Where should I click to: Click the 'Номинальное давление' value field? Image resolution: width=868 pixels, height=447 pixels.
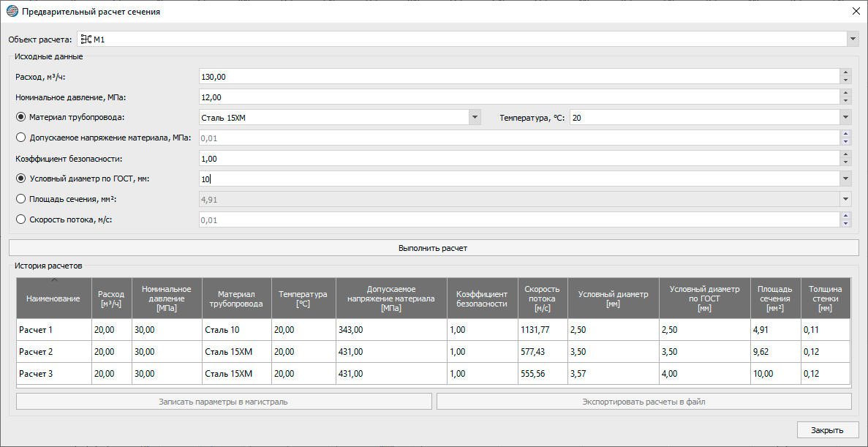point(518,97)
